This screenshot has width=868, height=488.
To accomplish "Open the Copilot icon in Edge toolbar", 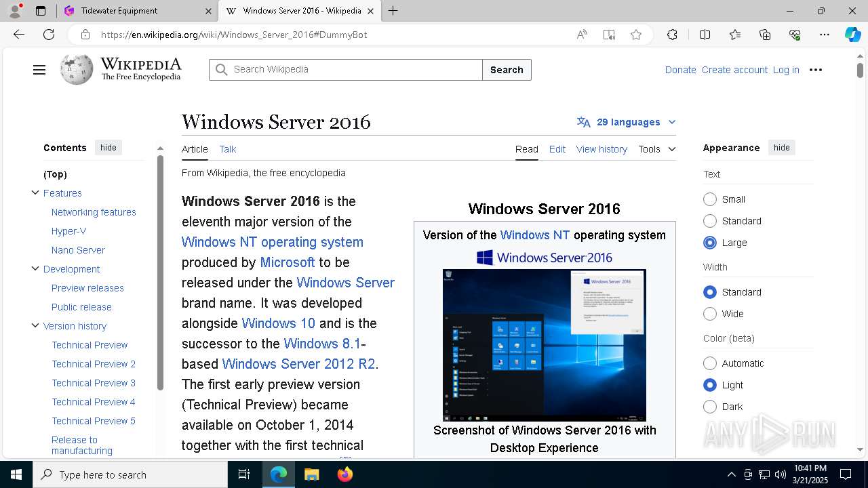I will tap(852, 35).
